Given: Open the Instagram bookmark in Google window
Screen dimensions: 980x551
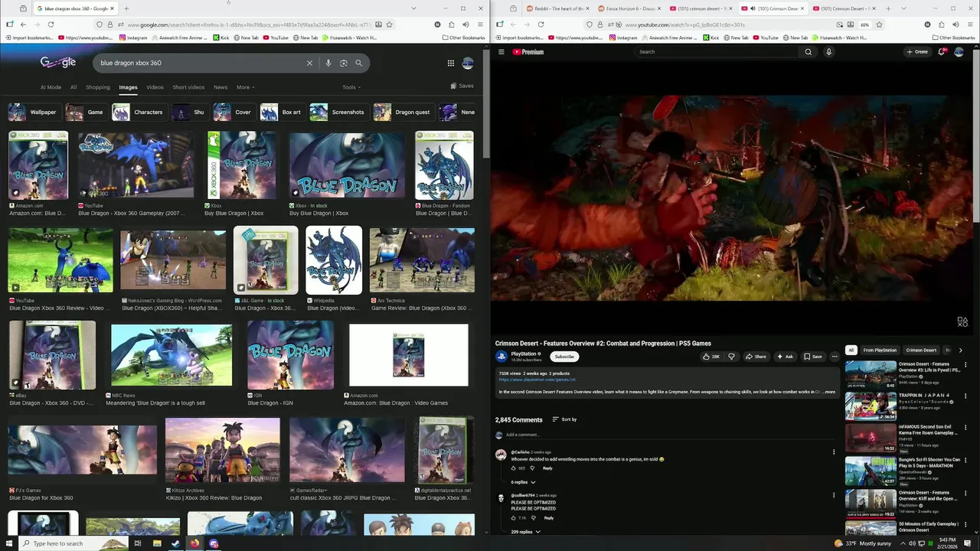Looking at the screenshot, I should (x=135, y=37).
